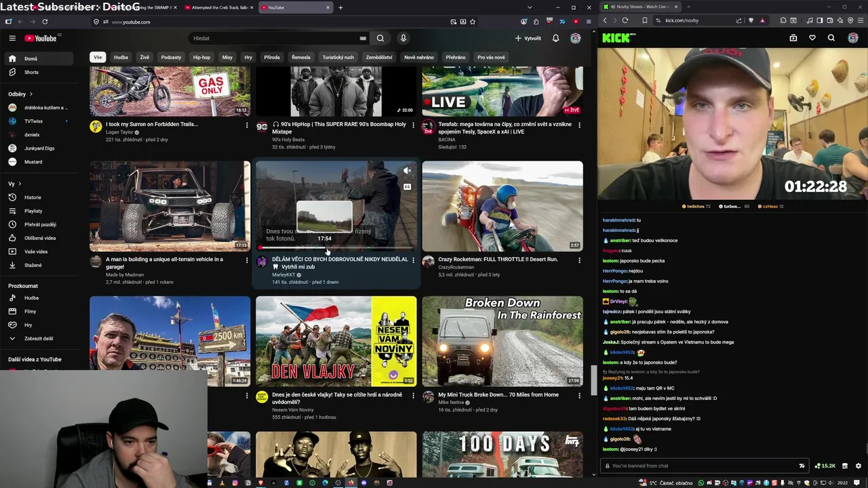Open the YouTube account avatar menu
Screen dimensions: 868x488
(x=575, y=39)
